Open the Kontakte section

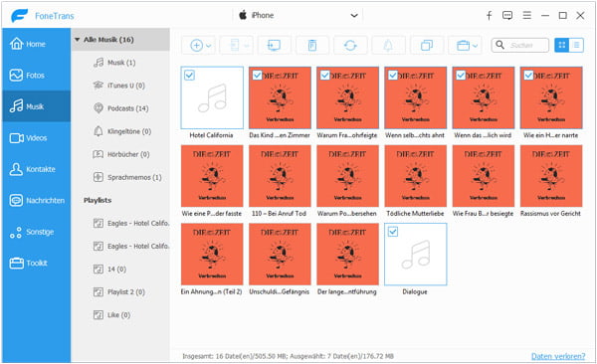click(x=36, y=169)
